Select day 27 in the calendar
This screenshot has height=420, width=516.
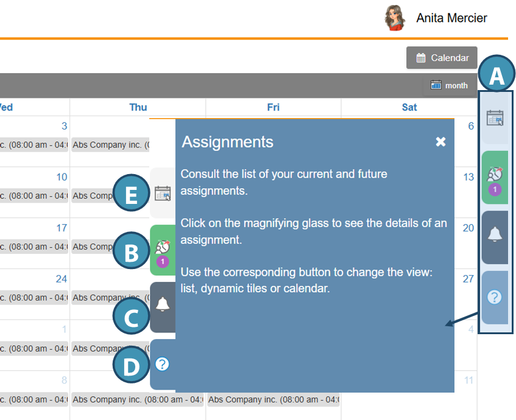coord(468,279)
